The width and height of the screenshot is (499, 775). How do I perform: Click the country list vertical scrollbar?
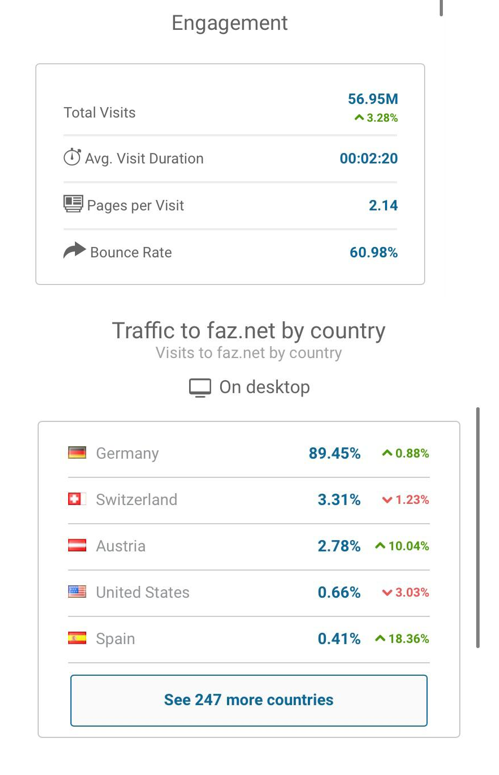click(x=478, y=527)
